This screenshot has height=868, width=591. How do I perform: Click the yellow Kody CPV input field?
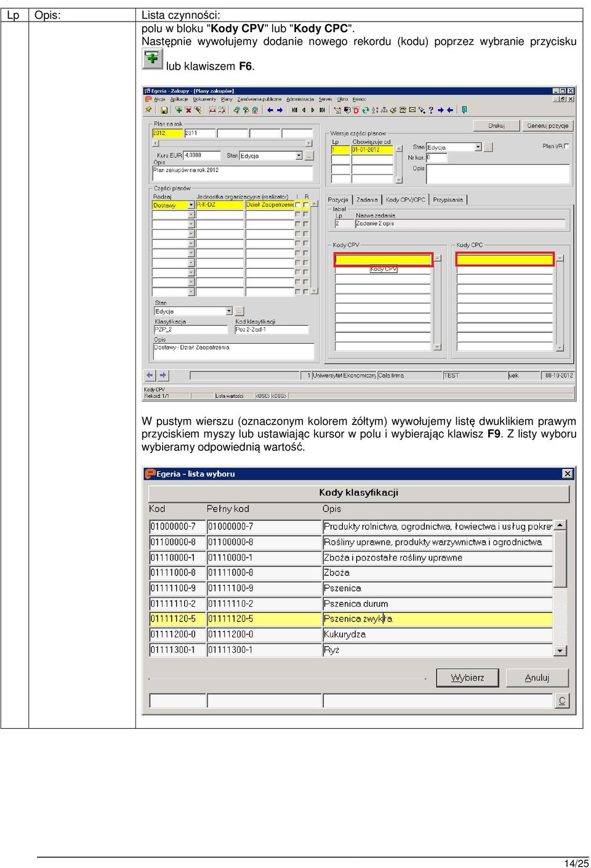point(383,260)
